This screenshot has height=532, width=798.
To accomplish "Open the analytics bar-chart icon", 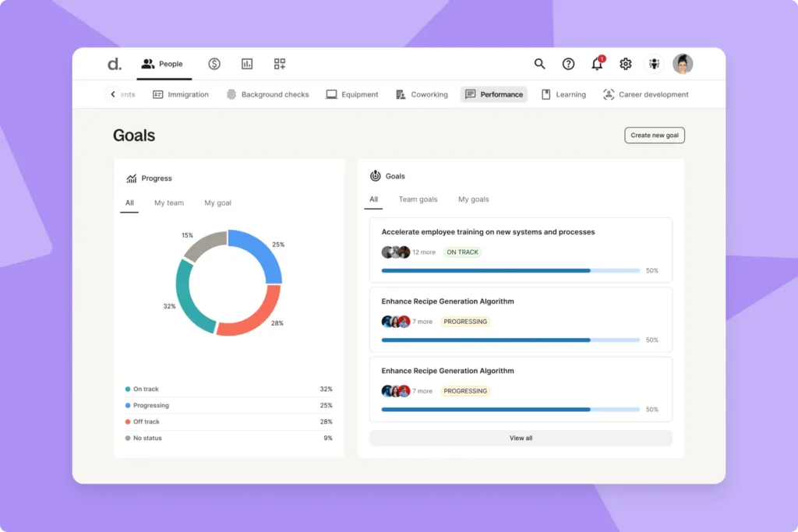I will pos(247,64).
